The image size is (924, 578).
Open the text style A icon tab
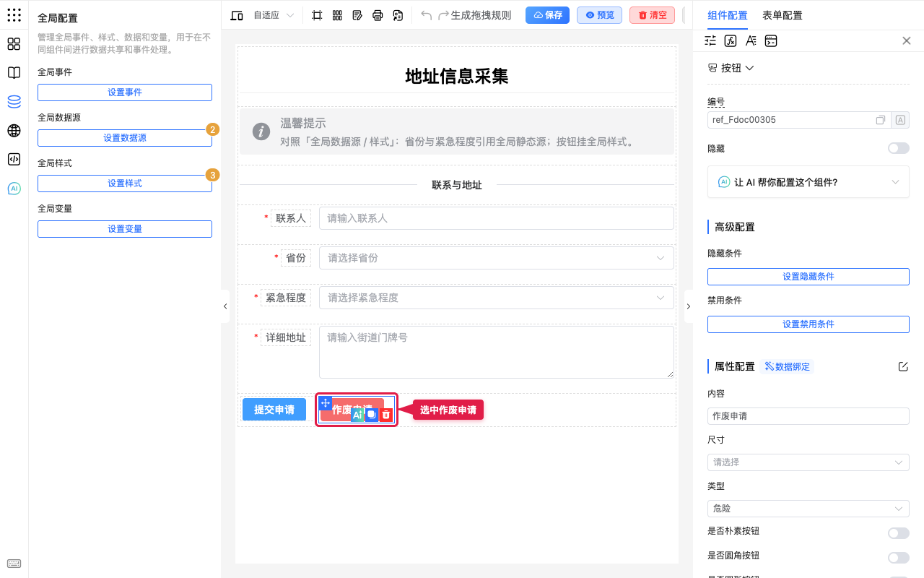point(751,41)
